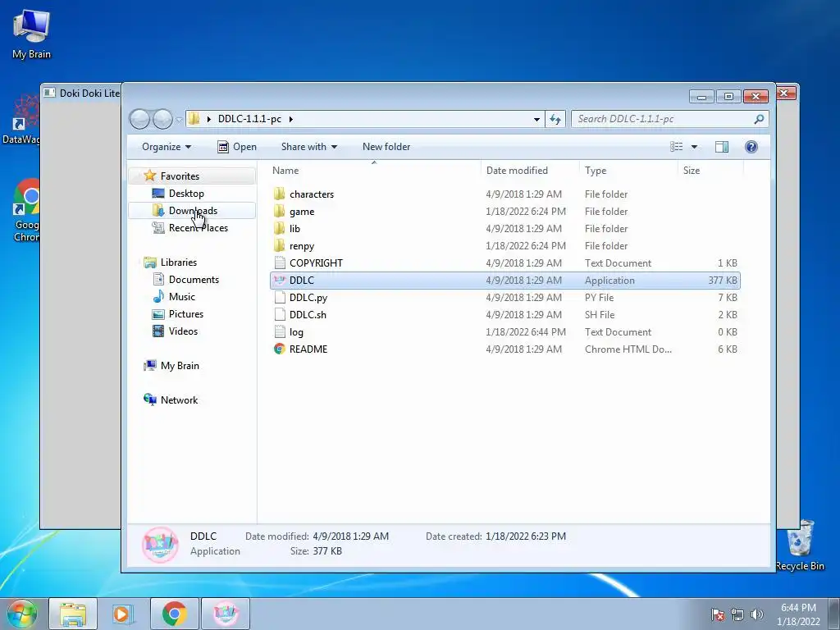This screenshot has width=840, height=630.
Task: Click the taskbar clock showing 6:44 PM
Action: point(798,614)
